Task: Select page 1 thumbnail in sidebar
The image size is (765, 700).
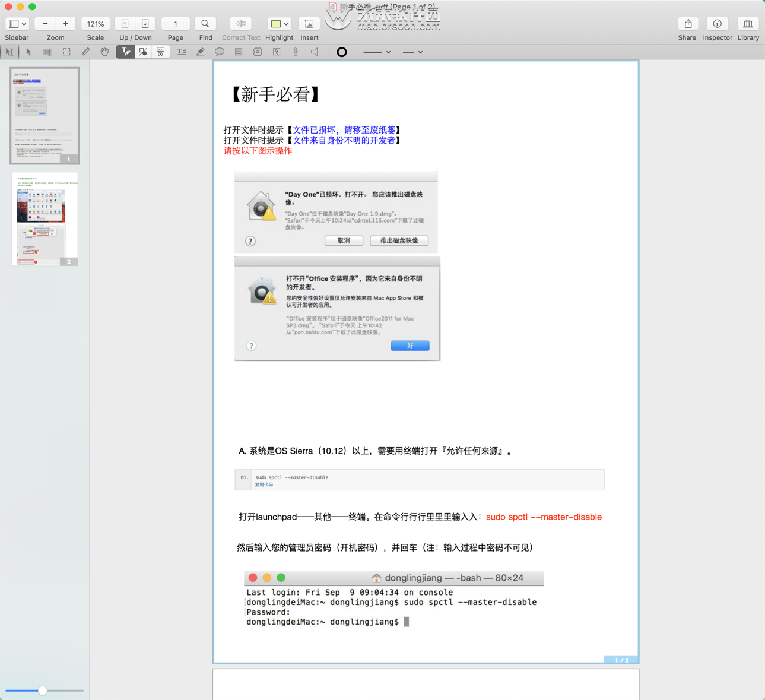Action: (x=45, y=116)
